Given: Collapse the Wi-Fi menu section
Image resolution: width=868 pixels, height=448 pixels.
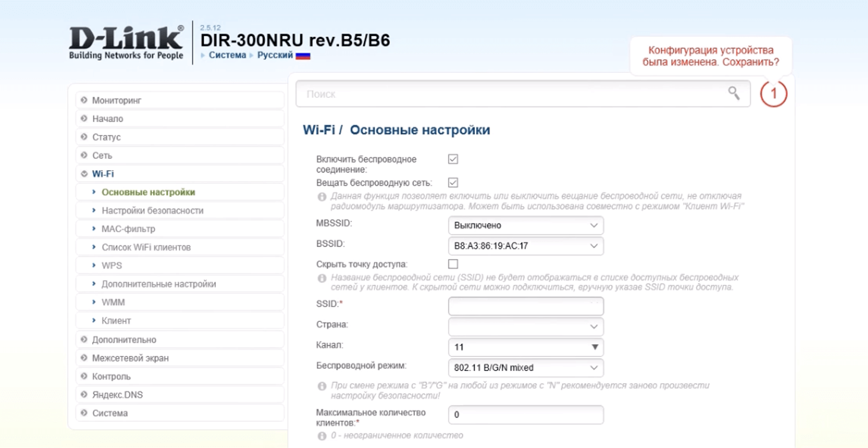Looking at the screenshot, I should pyautogui.click(x=103, y=174).
